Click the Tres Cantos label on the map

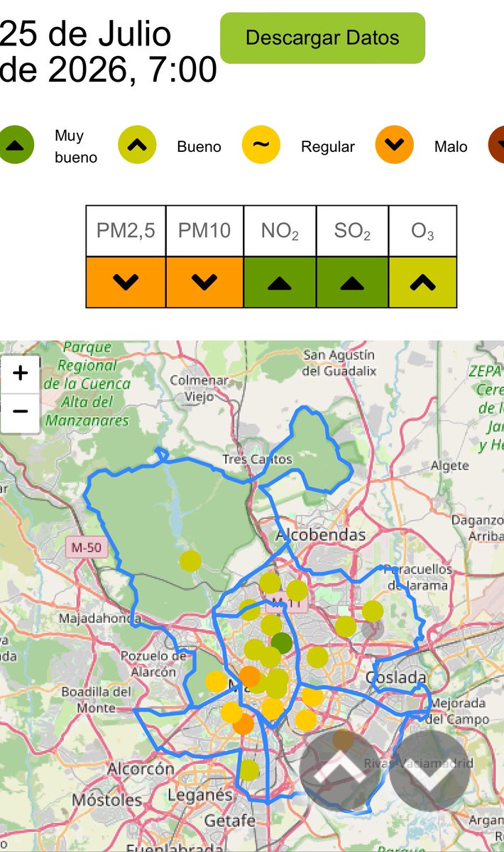(x=257, y=459)
